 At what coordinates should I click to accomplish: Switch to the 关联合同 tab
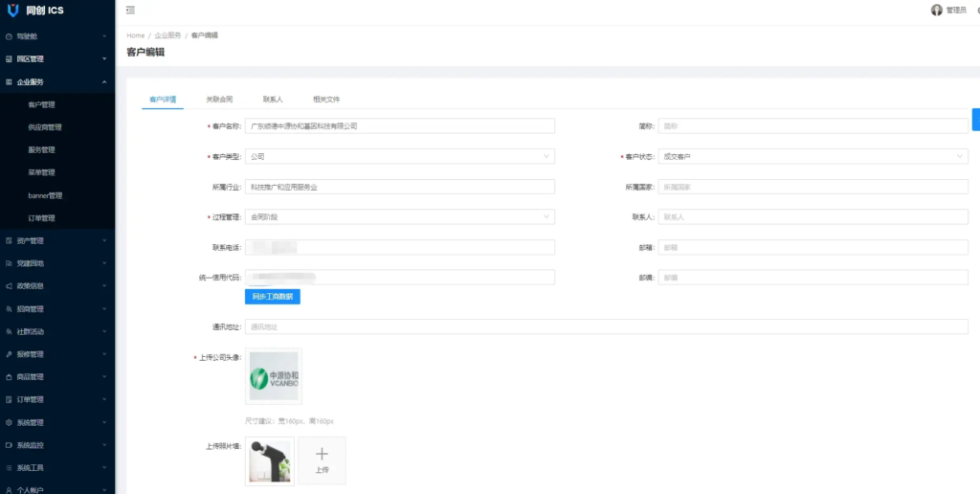tap(219, 100)
